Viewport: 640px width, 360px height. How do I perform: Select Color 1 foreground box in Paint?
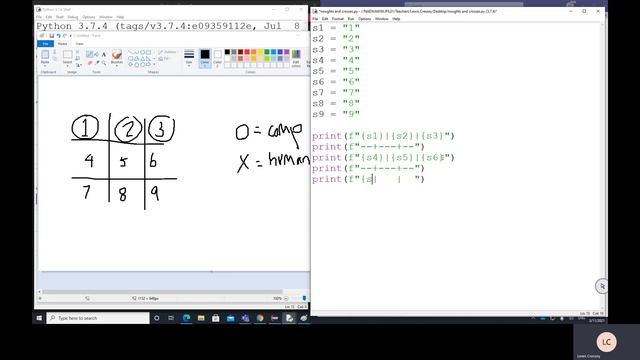[x=205, y=57]
